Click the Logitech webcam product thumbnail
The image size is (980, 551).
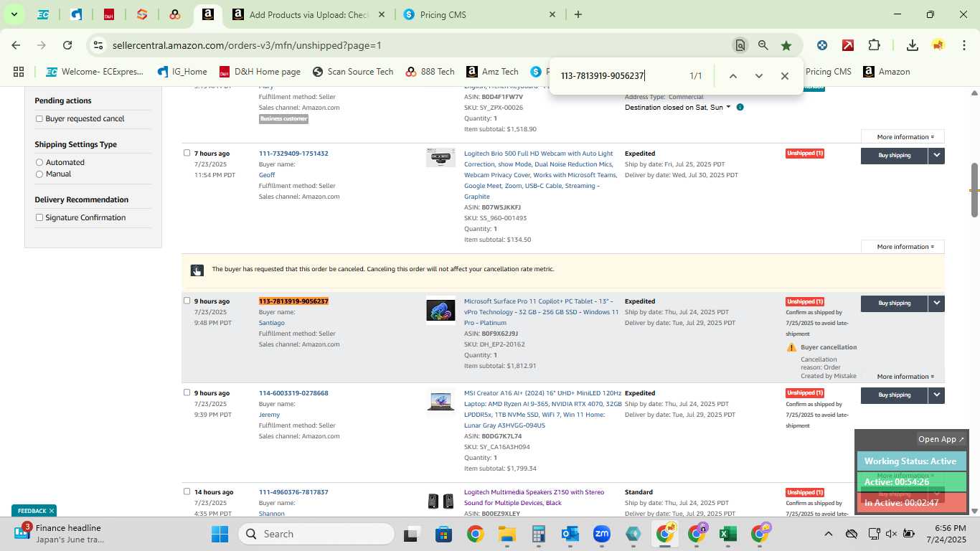coord(440,157)
